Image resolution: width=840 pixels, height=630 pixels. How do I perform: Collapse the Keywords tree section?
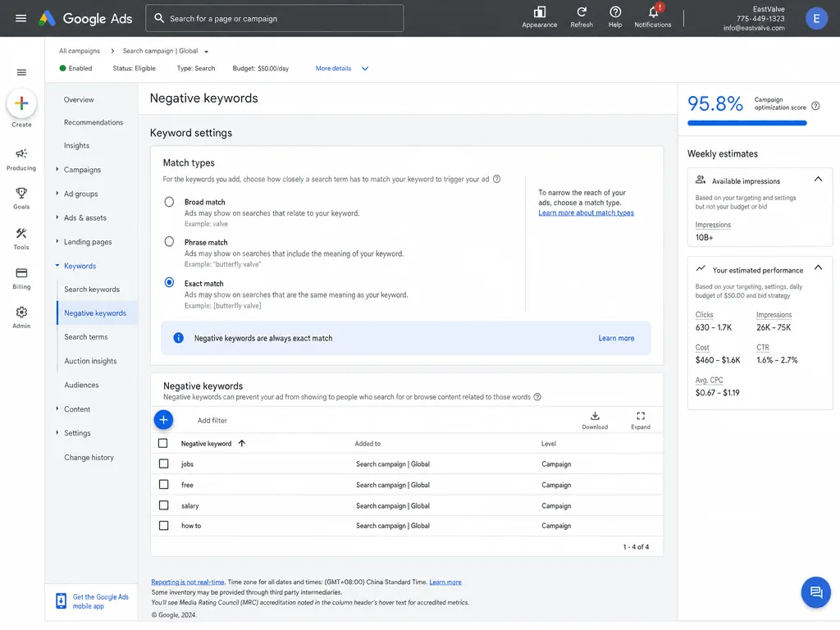click(57, 266)
